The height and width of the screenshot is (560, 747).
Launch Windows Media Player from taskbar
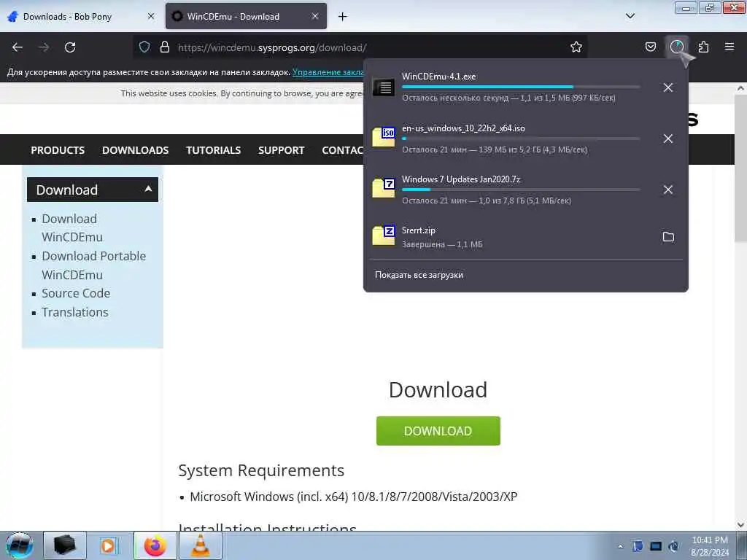(108, 545)
